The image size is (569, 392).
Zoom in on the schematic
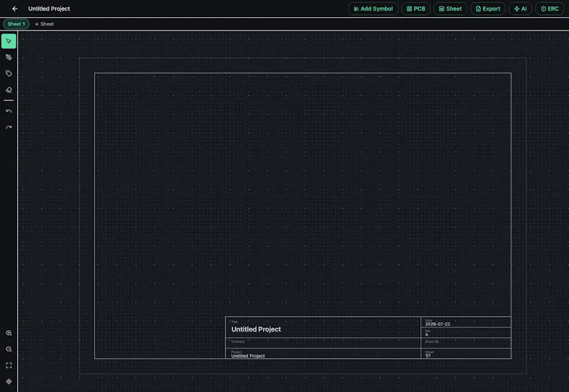[9, 333]
